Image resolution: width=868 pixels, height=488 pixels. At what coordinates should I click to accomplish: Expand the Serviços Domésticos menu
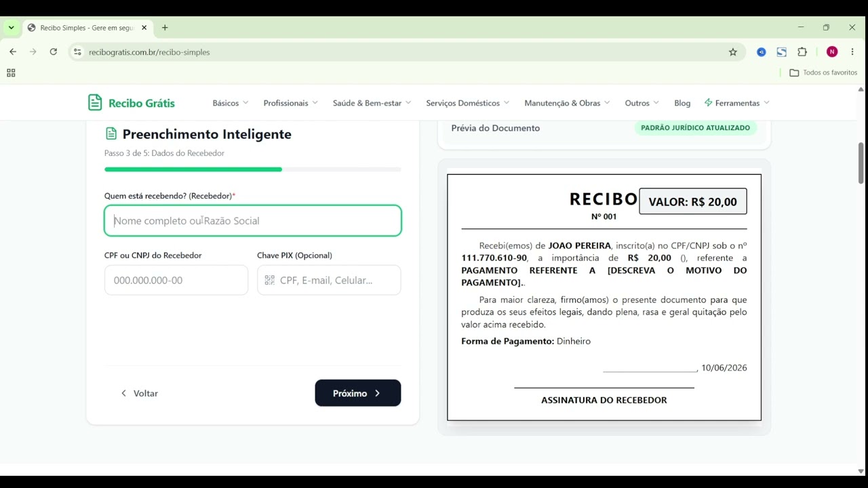468,103
